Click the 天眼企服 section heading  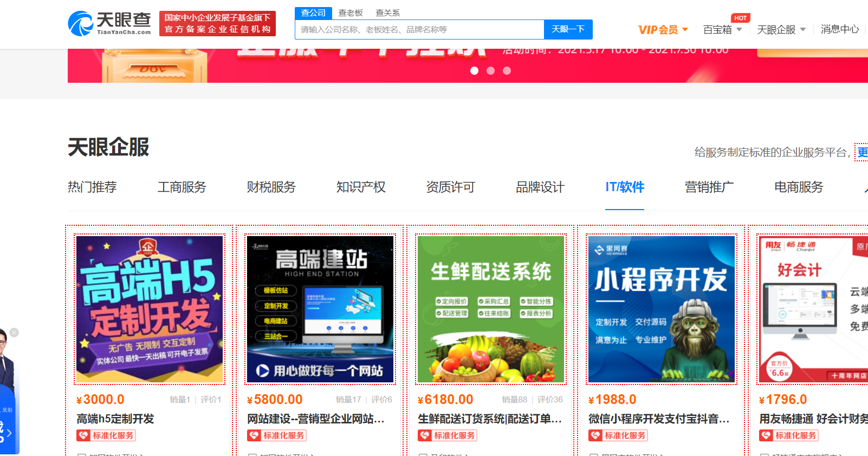point(108,147)
